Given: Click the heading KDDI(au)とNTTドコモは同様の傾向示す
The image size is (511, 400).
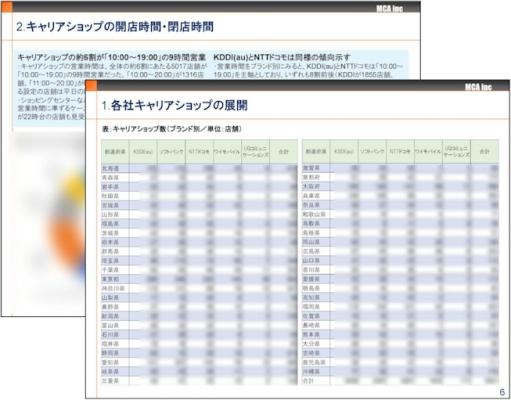Looking at the screenshot, I should [282, 57].
